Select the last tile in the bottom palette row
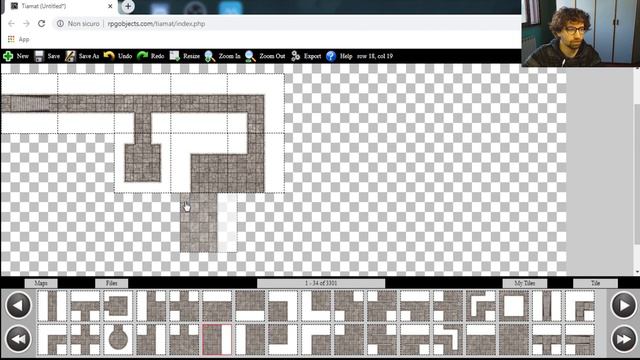640x360 pixels. [580, 339]
